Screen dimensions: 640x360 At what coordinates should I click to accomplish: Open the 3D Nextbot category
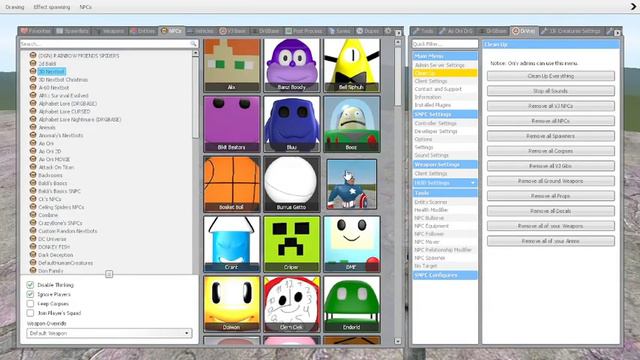(51, 71)
